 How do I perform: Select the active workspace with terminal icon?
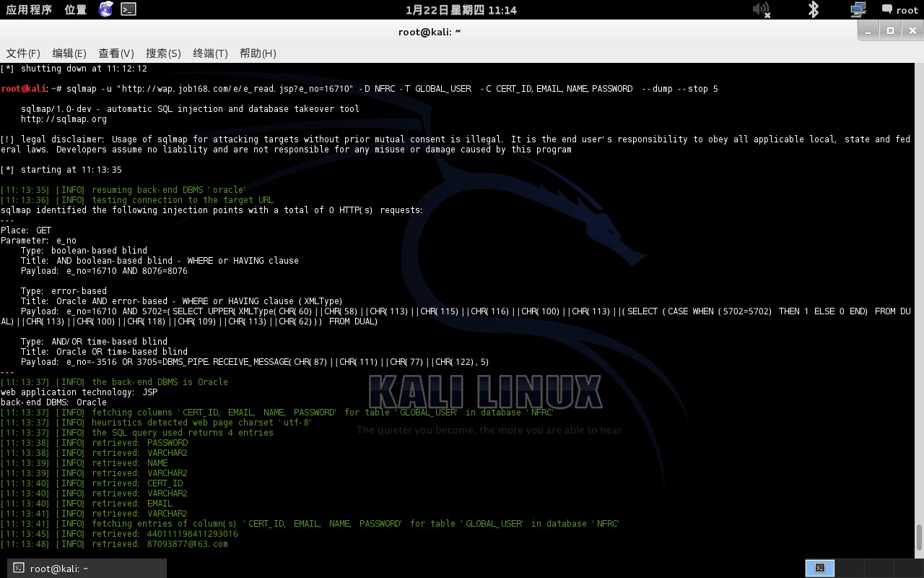[820, 568]
